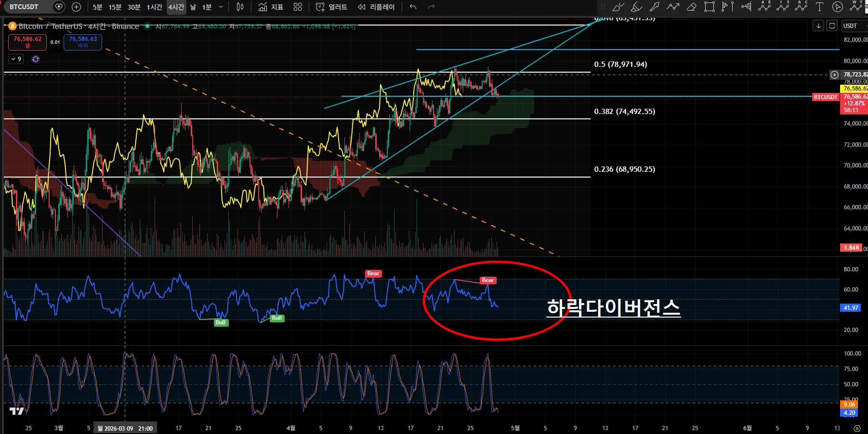Open chart settings gear at bottom right
868x434 pixels.
pos(857,428)
